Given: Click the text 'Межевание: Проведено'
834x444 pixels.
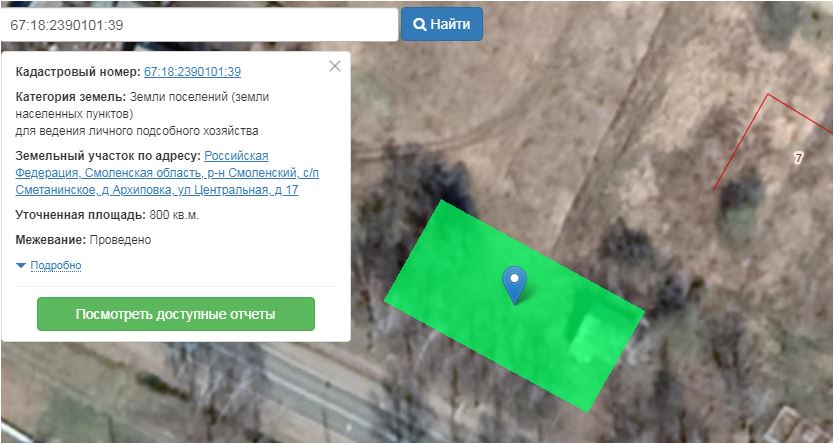Looking at the screenshot, I should (83, 240).
